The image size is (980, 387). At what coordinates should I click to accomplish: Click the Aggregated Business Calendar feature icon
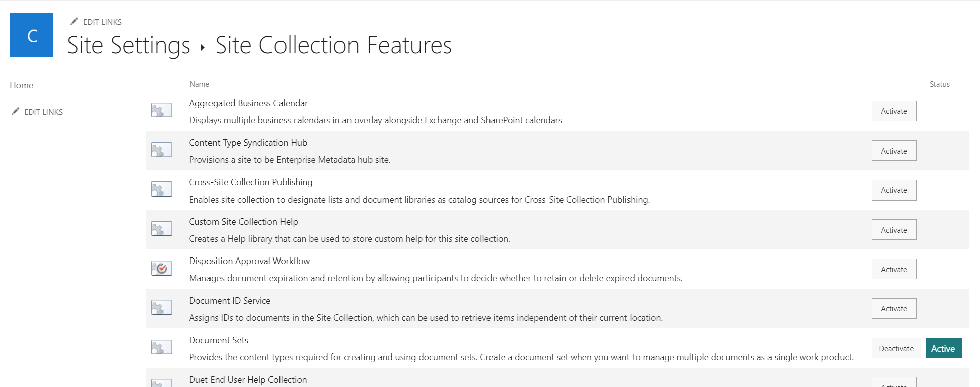pyautogui.click(x=161, y=110)
